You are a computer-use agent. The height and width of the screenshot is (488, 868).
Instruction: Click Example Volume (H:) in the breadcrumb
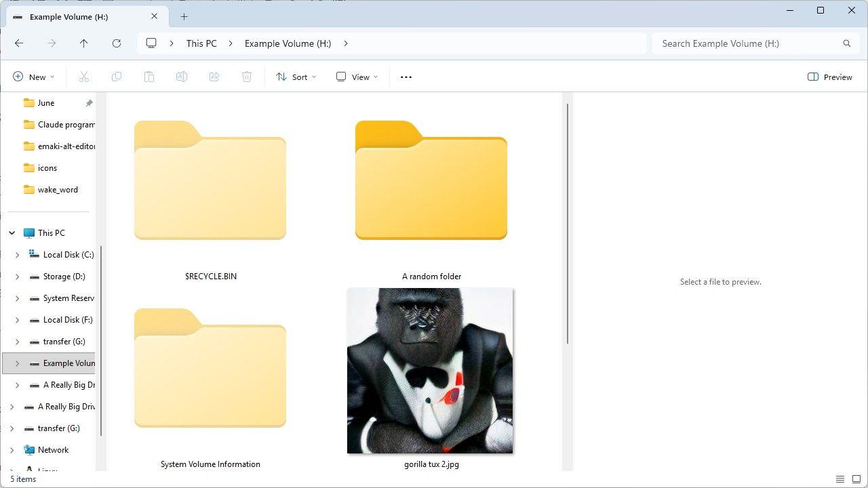pos(288,43)
